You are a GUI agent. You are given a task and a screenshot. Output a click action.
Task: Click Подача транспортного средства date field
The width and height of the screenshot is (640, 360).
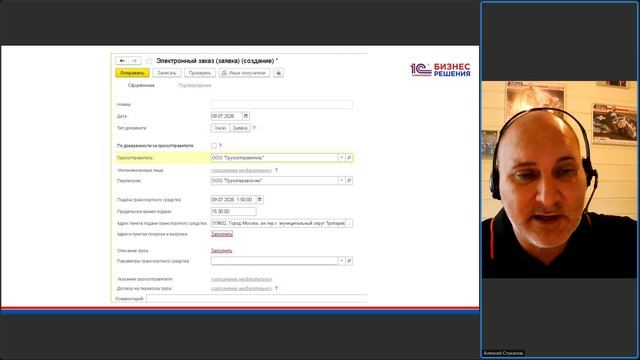tap(233, 200)
